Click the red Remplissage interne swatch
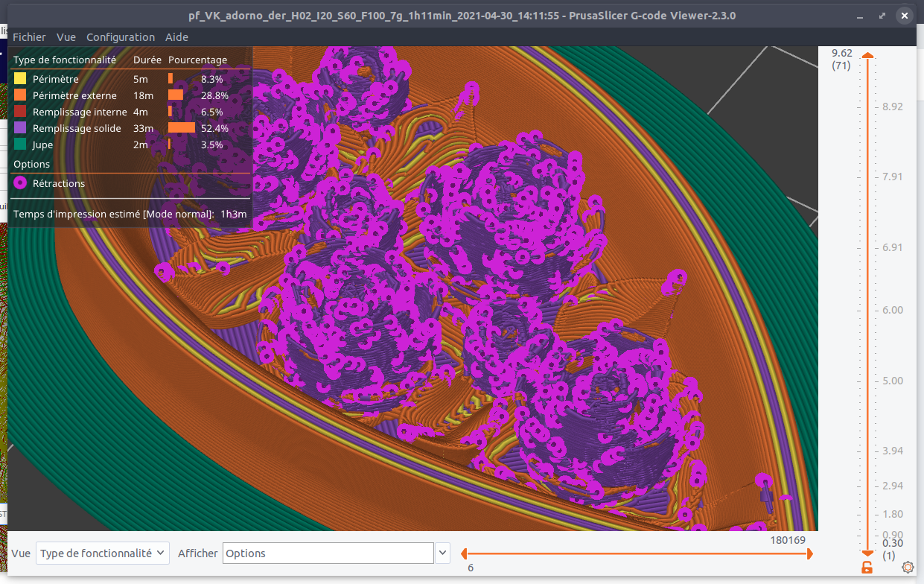 [x=20, y=112]
